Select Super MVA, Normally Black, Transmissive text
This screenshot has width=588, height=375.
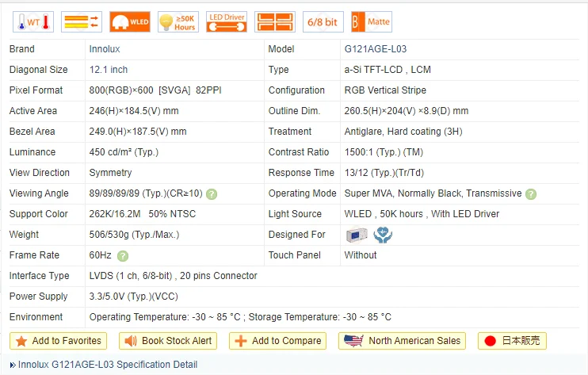433,193
